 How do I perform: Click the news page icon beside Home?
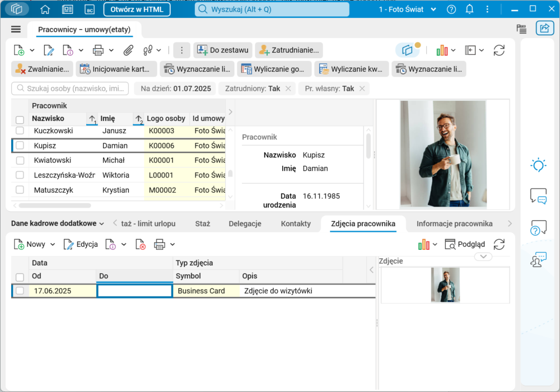[68, 10]
